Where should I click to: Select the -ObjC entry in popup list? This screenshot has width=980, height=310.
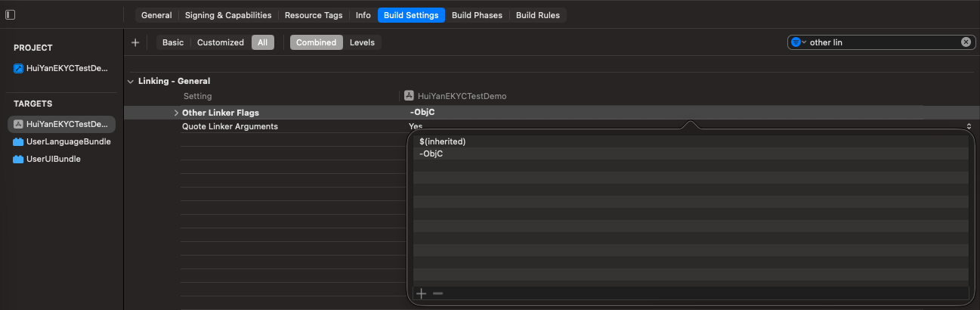coord(691,153)
